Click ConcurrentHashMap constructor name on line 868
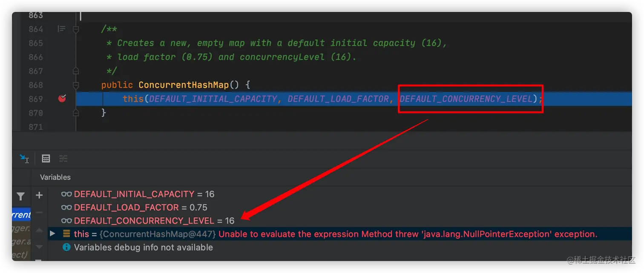The image size is (644, 273). 184,85
